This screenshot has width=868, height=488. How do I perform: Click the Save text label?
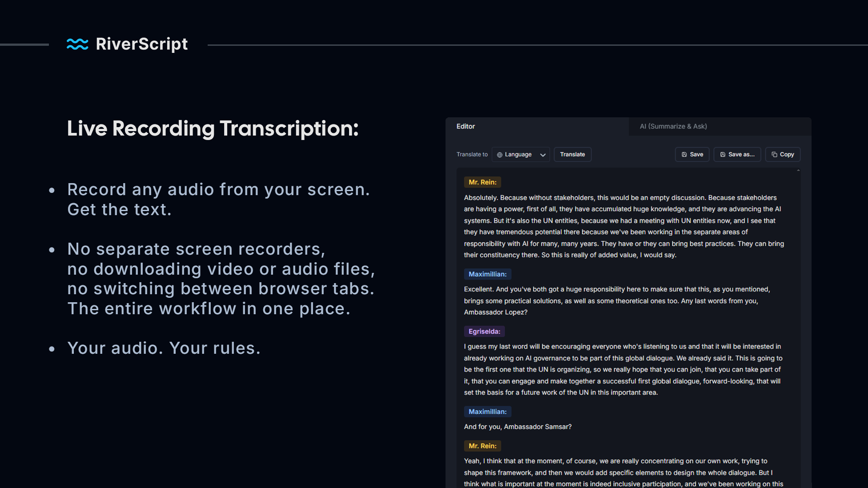696,154
